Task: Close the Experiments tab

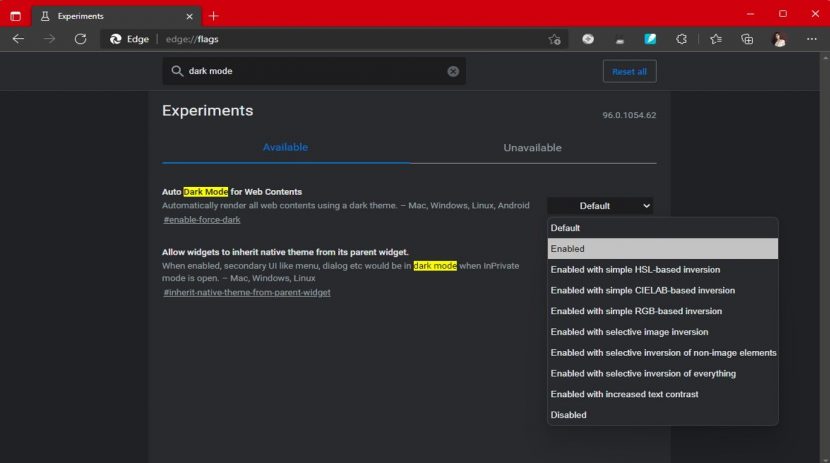Action: tap(190, 16)
